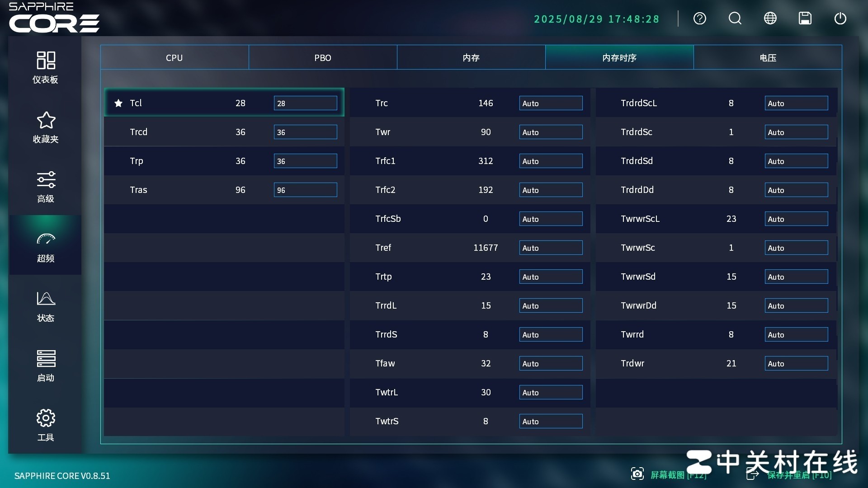868x488 pixels.
Task: Switch to the 内存 memory tab
Action: (x=471, y=58)
